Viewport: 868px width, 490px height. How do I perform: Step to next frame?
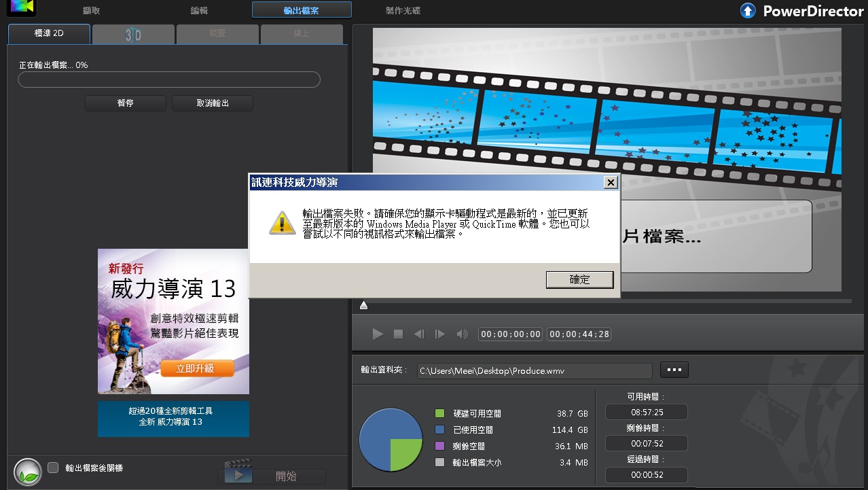pos(440,334)
